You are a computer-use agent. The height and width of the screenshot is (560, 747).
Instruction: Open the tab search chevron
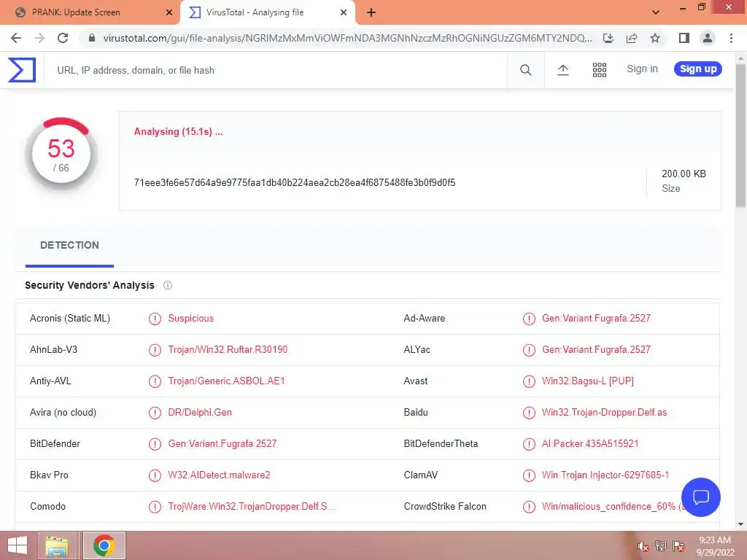click(656, 12)
